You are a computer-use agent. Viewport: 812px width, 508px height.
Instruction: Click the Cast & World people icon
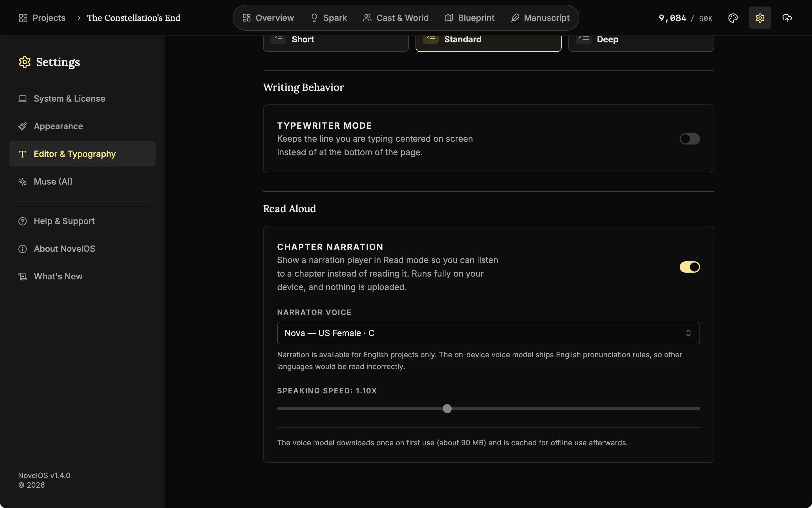[x=367, y=18]
